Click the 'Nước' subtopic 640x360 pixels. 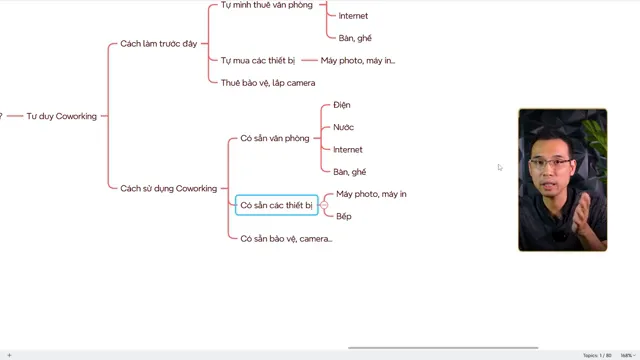click(343, 127)
